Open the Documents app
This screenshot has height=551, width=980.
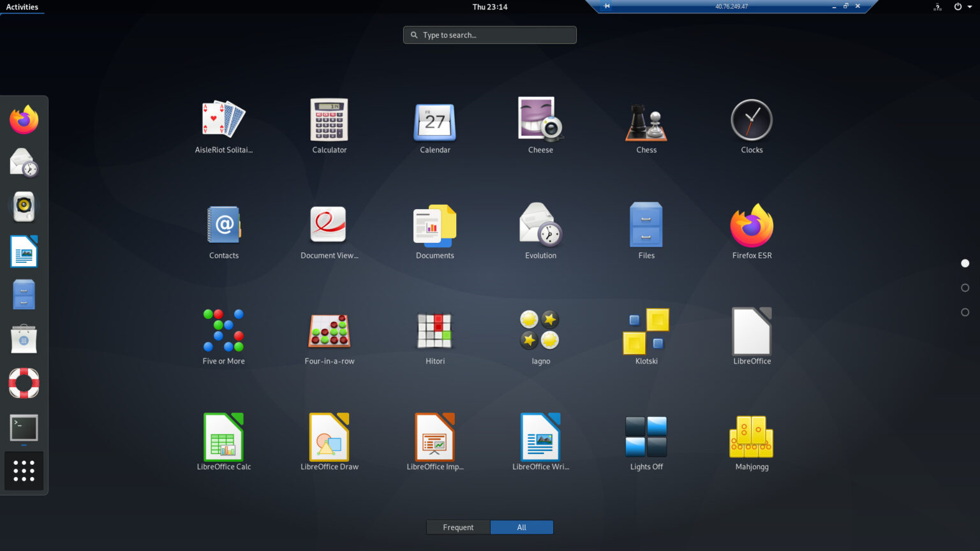[435, 232]
